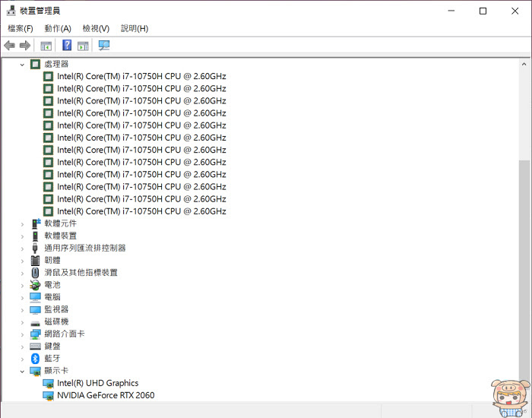
Task: Close the 裝置管理員 window
Action: click(x=515, y=11)
